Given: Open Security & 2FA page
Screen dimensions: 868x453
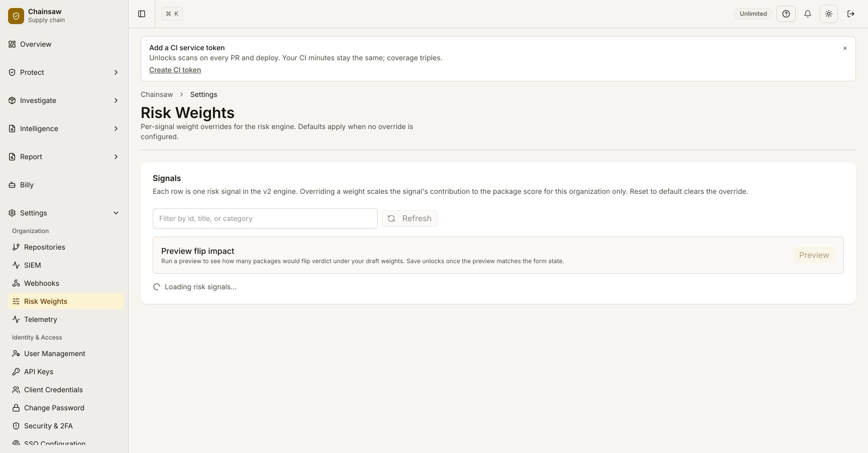Looking at the screenshot, I should tap(66, 426).
